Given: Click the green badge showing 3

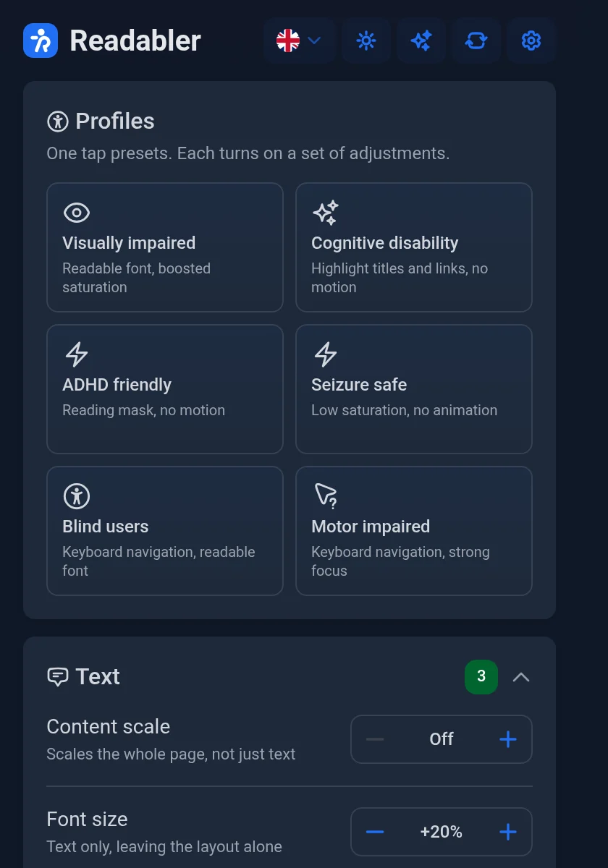Looking at the screenshot, I should tap(481, 677).
